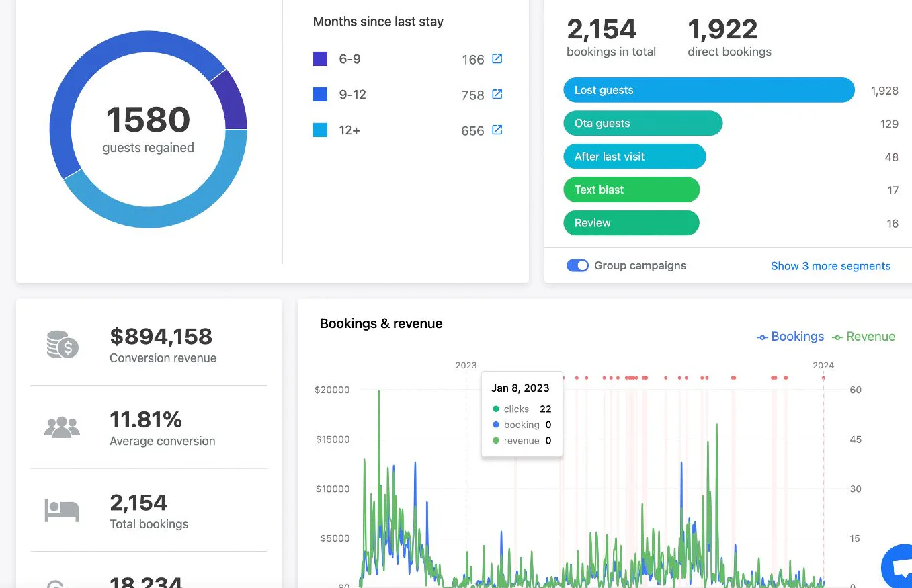Click the 2023 marker on the chart

466,366
